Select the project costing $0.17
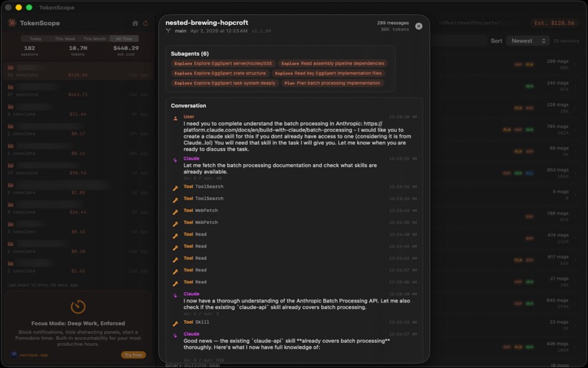 tap(78, 130)
